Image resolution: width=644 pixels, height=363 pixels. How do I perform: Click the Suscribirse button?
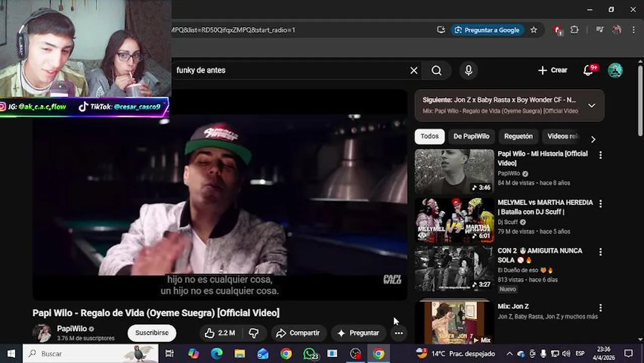(x=152, y=333)
